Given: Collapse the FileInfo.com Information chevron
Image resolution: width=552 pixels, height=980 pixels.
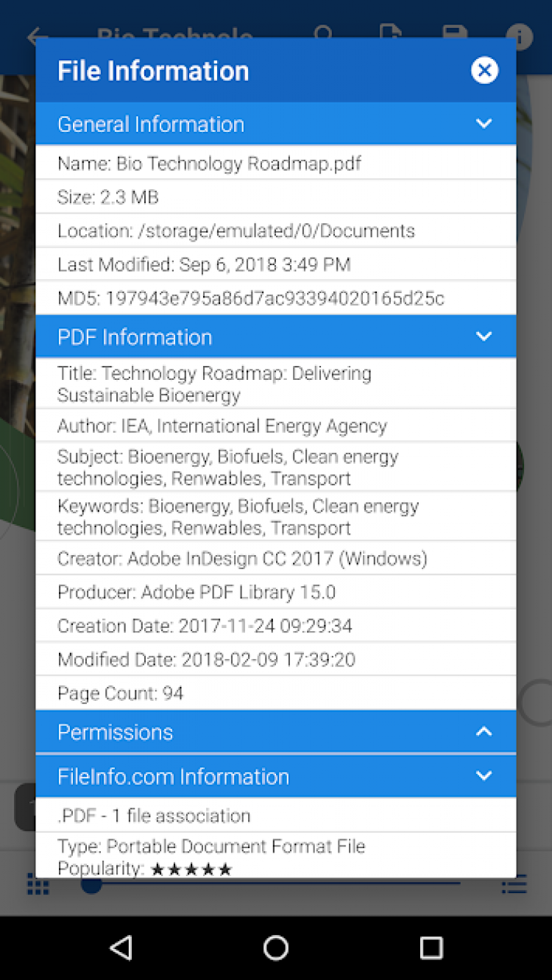Looking at the screenshot, I should 484,775.
